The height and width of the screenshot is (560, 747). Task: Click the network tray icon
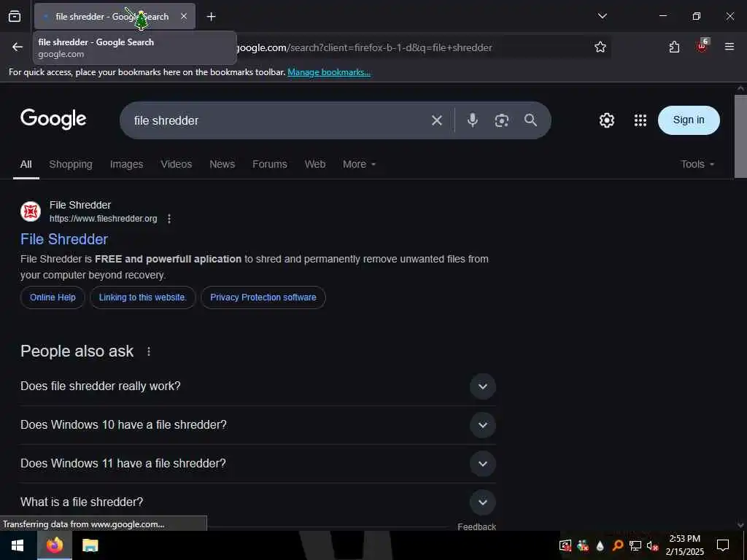click(x=635, y=545)
